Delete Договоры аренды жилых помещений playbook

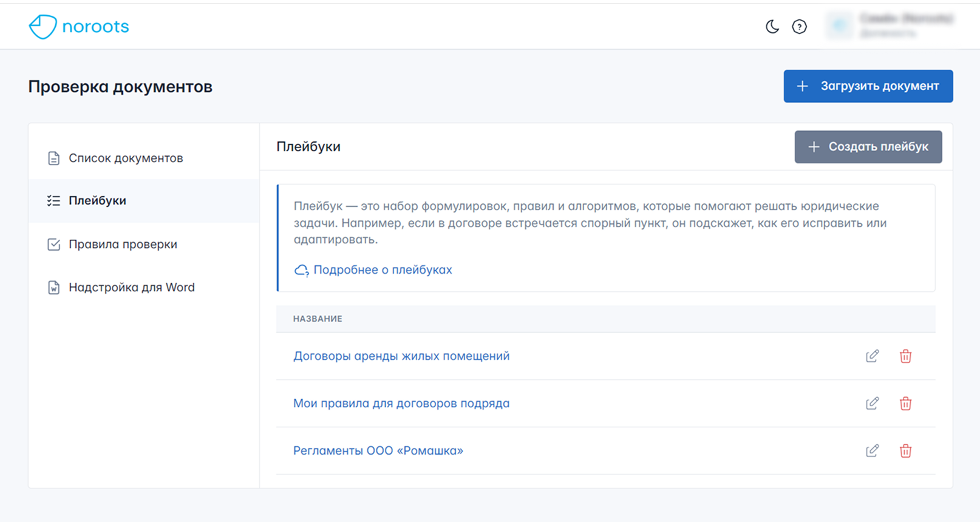(x=905, y=356)
